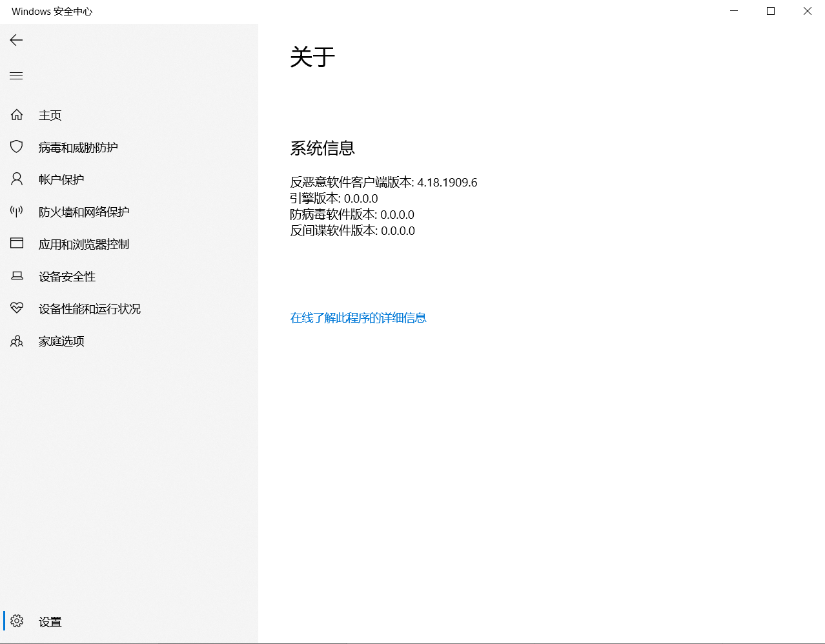The width and height of the screenshot is (825, 644).
Task: Click the shield icon for virus protection
Action: [17, 147]
